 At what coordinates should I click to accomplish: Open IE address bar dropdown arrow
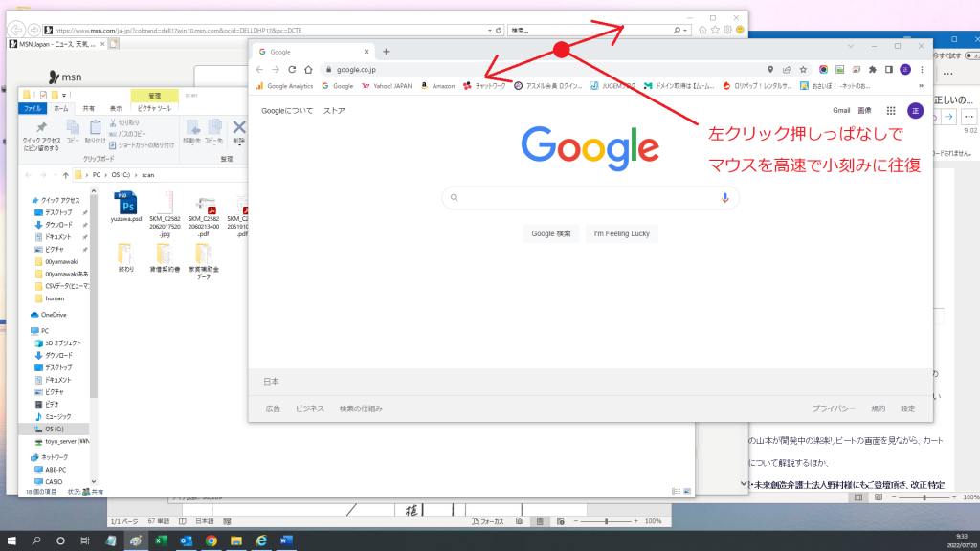coord(489,30)
